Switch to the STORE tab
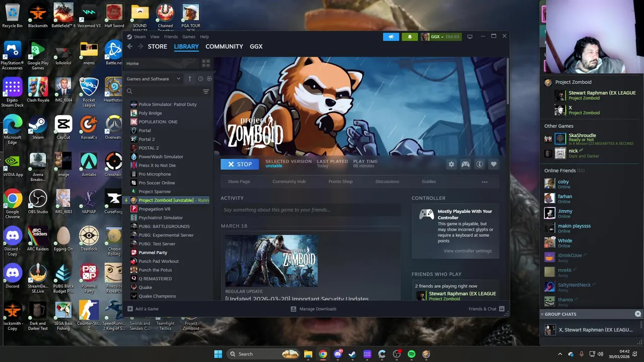This screenshot has height=362, width=644. coord(157,46)
